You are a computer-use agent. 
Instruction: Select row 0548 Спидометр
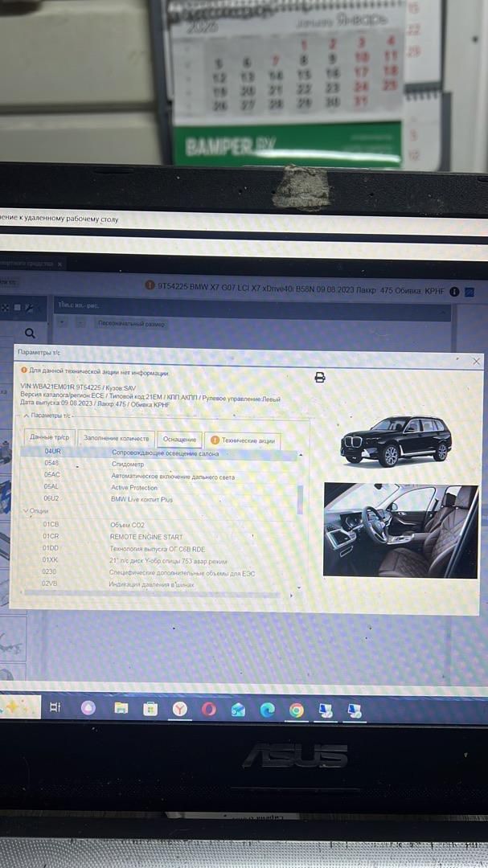(158, 465)
